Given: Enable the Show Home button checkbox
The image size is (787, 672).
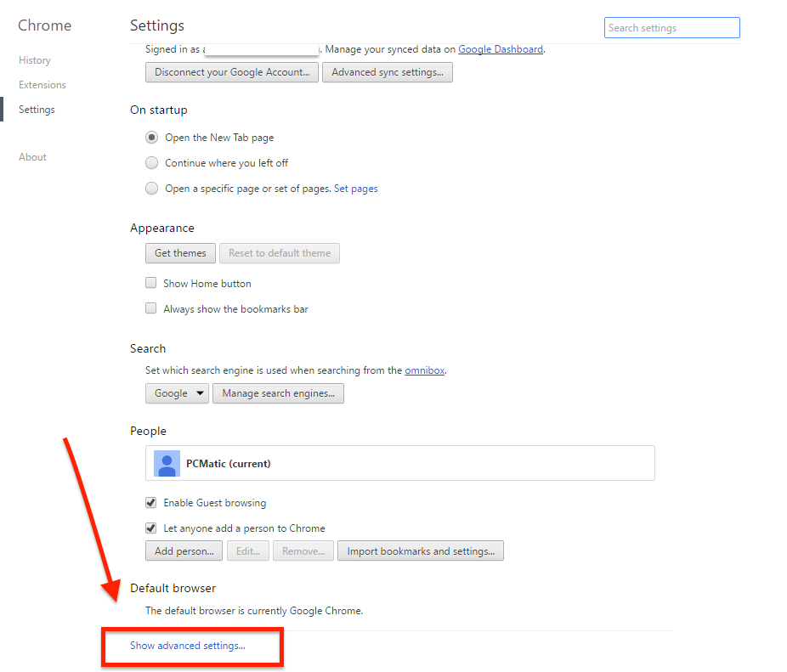Looking at the screenshot, I should coord(151,284).
